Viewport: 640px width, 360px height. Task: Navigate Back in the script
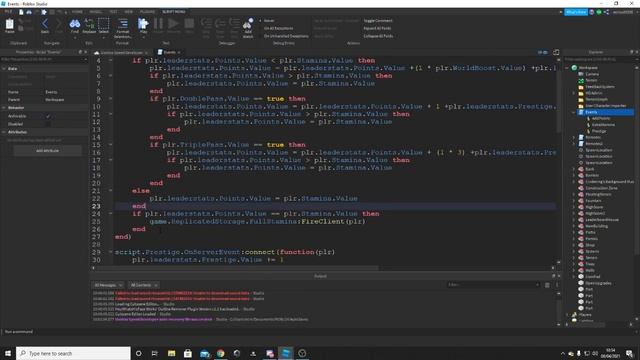(45, 25)
